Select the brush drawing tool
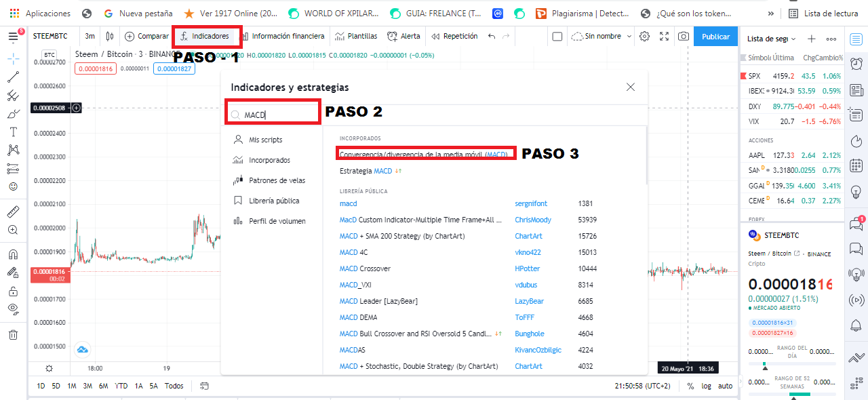 click(13, 113)
